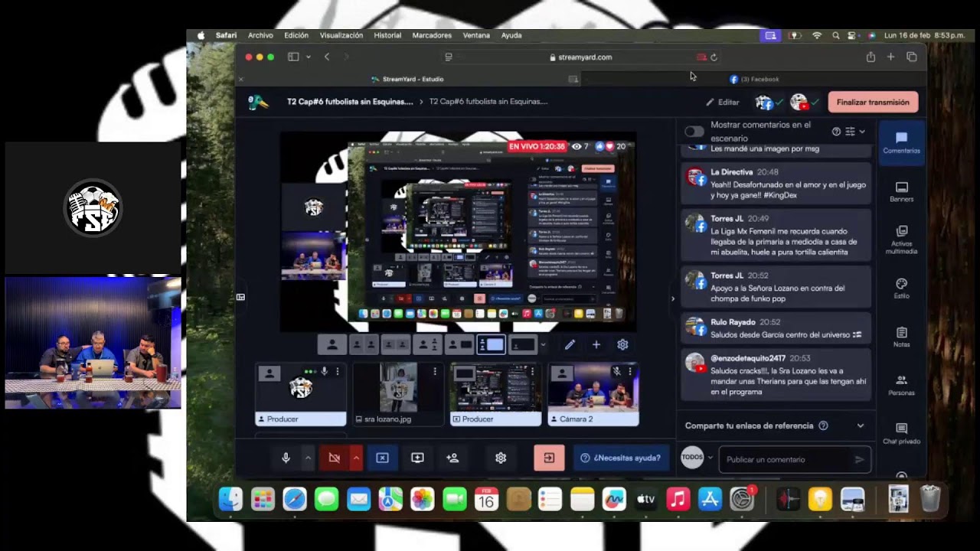Stop screen sharing with the blue X button
The width and height of the screenshot is (980, 551).
click(x=382, y=458)
